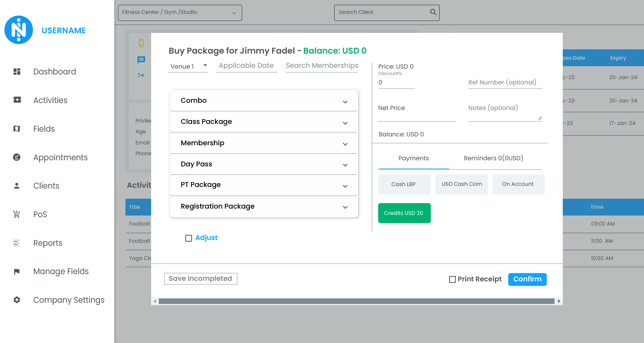The width and height of the screenshot is (644, 343).
Task: Click the Activities ticket icon
Action: click(x=17, y=100)
